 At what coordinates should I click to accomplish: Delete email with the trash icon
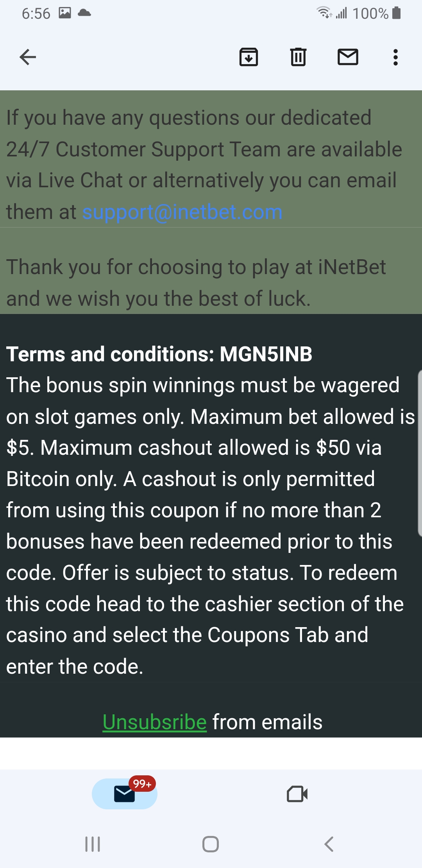(298, 57)
